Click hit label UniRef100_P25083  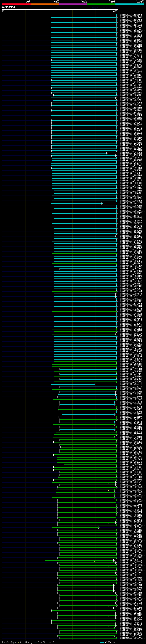(x=131, y=82)
